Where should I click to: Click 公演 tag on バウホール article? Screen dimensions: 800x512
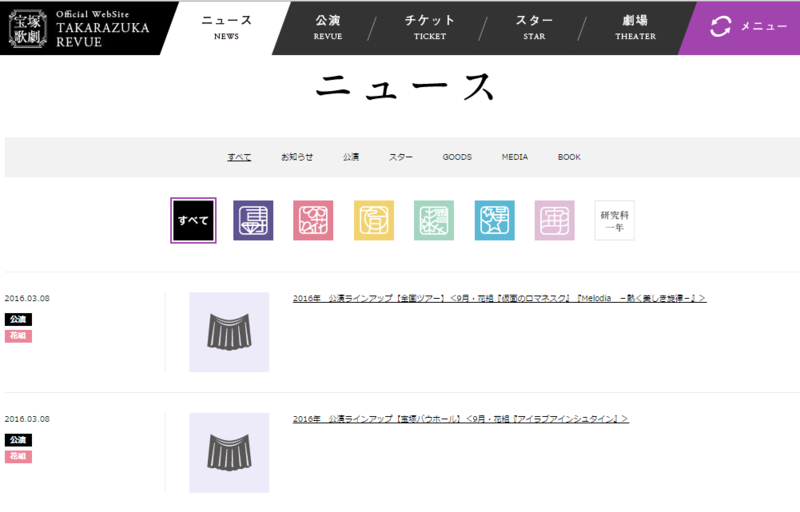pos(18,440)
